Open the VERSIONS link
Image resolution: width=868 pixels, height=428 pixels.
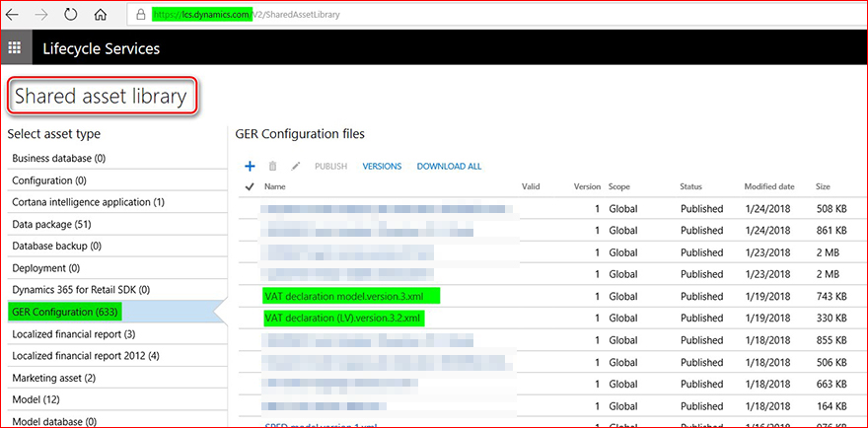382,166
